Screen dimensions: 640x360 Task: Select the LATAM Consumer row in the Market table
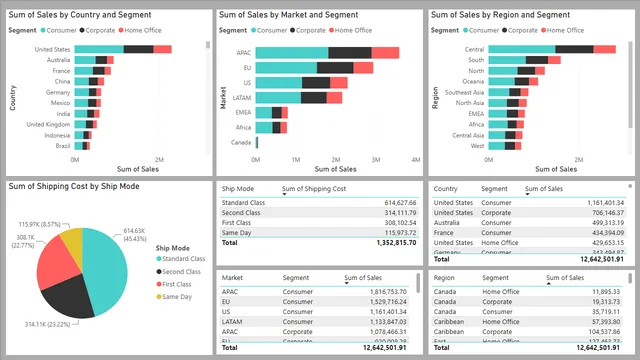pyautogui.click(x=314, y=322)
